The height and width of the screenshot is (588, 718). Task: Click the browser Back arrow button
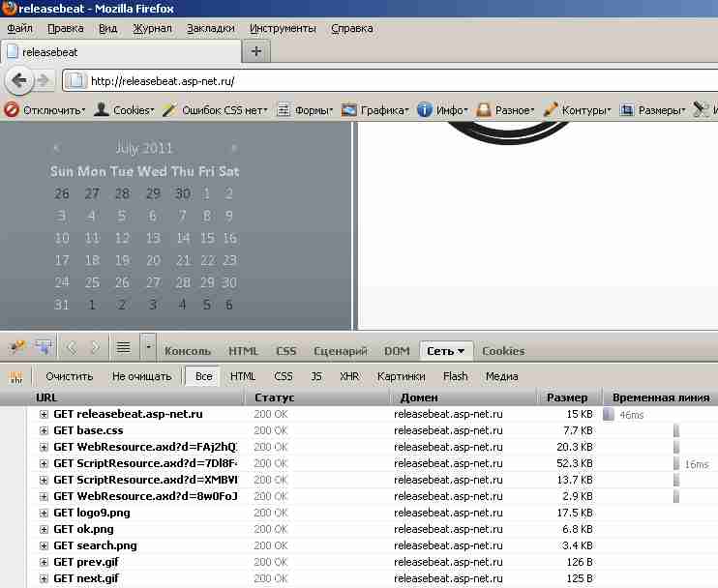coord(19,81)
